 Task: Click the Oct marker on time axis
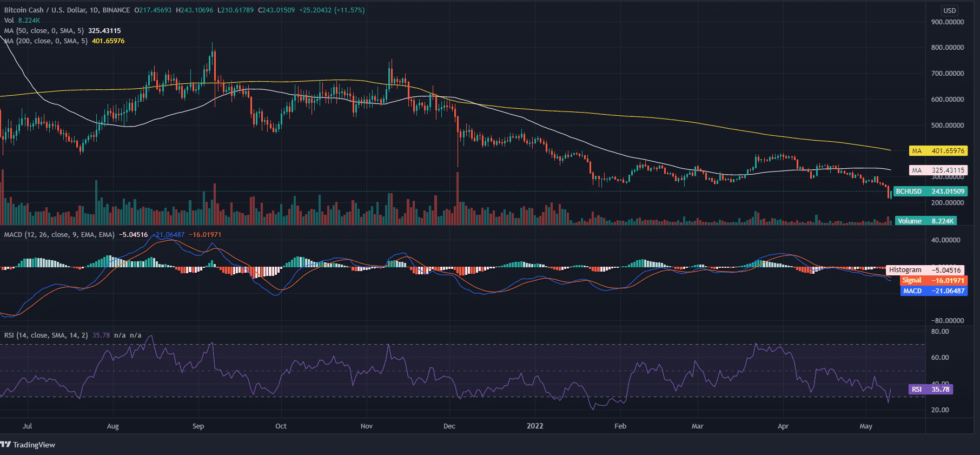(281, 426)
